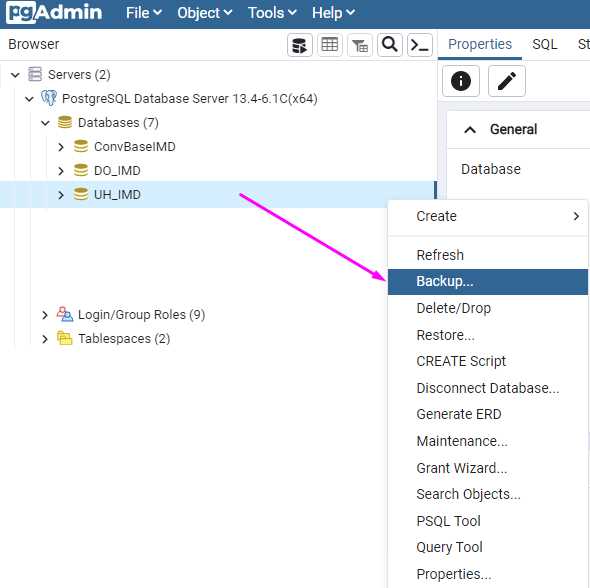Select the UH_IMD database item
Viewport: 590px width, 588px height.
[117, 194]
